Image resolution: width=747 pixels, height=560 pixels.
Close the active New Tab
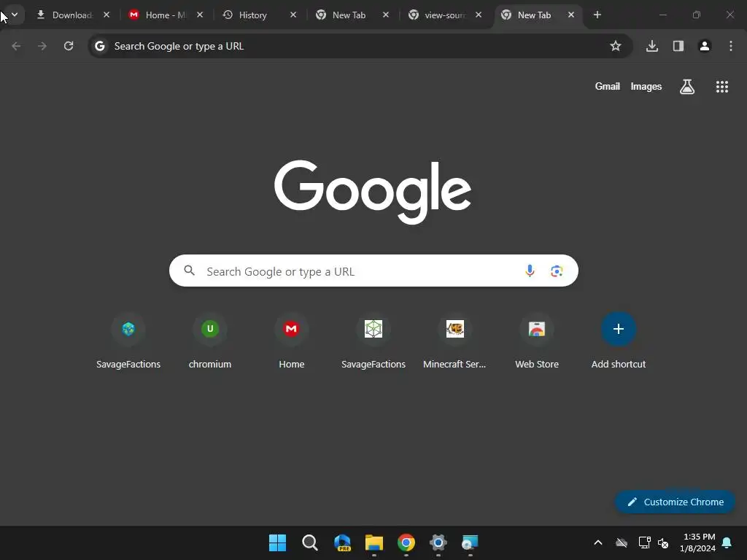coord(570,15)
